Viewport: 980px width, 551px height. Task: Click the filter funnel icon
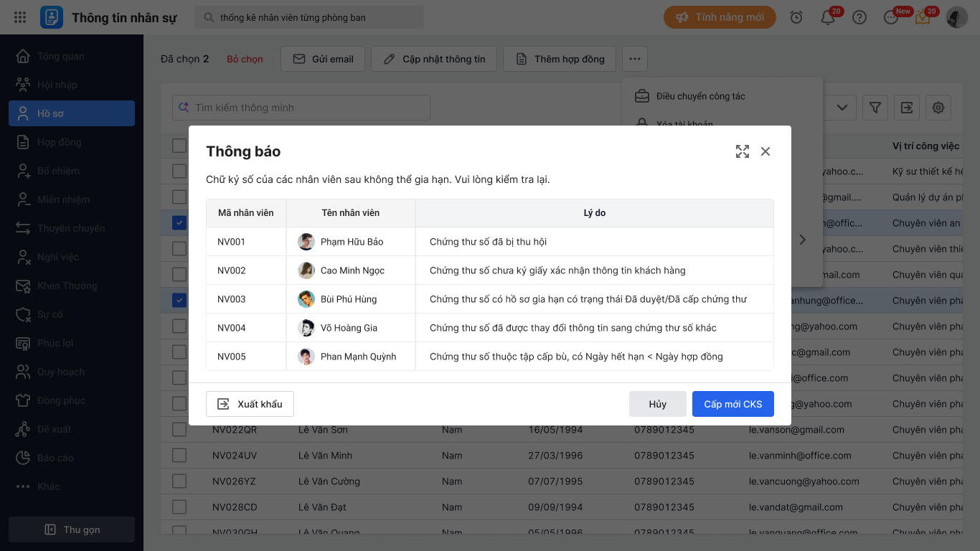tap(875, 108)
